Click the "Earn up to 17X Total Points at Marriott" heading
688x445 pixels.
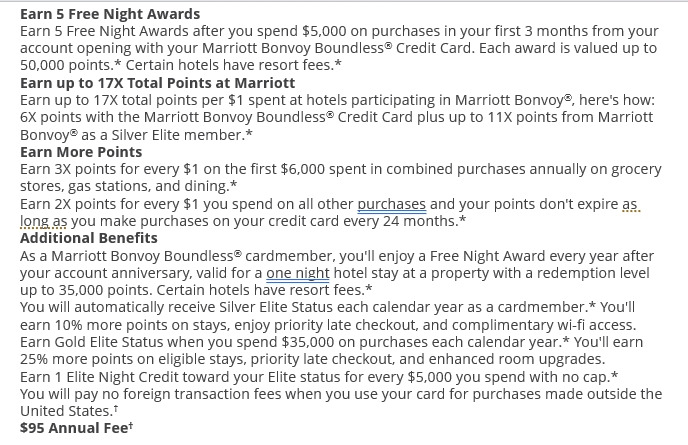pos(158,83)
